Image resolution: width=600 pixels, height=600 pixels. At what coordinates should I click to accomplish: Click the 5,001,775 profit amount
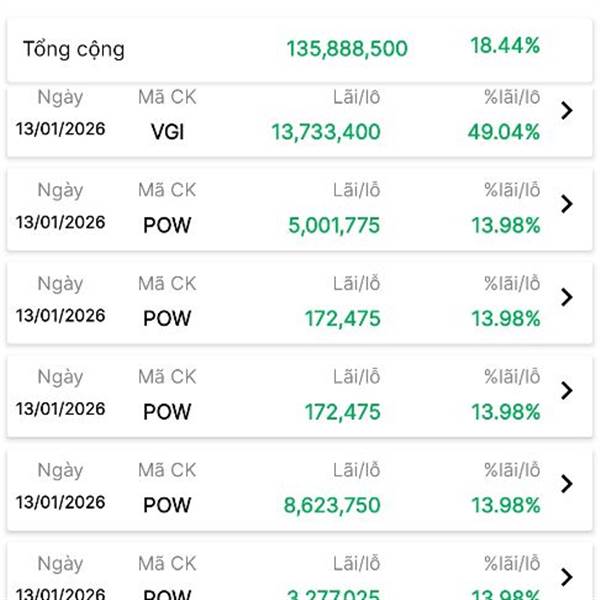(334, 225)
